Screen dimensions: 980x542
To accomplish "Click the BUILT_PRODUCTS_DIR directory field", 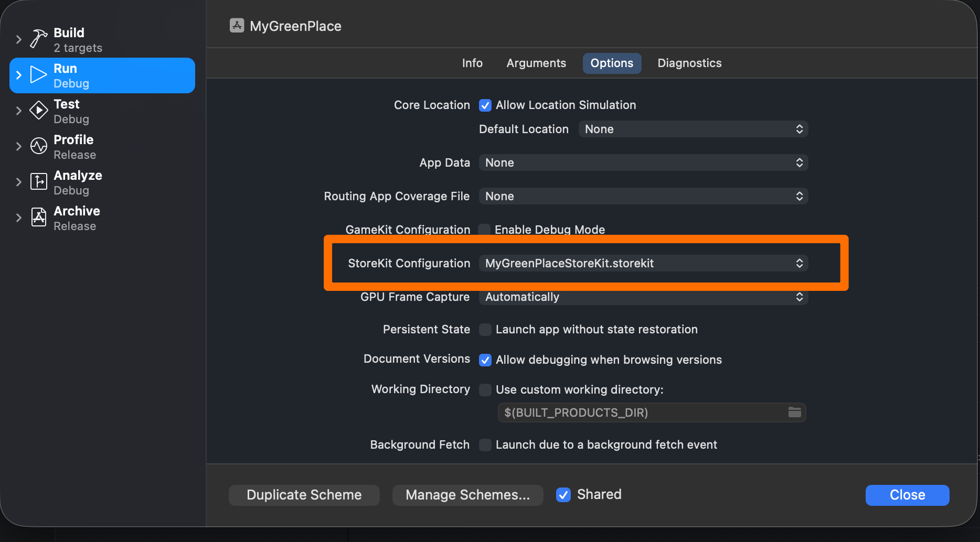I will (x=630, y=413).
